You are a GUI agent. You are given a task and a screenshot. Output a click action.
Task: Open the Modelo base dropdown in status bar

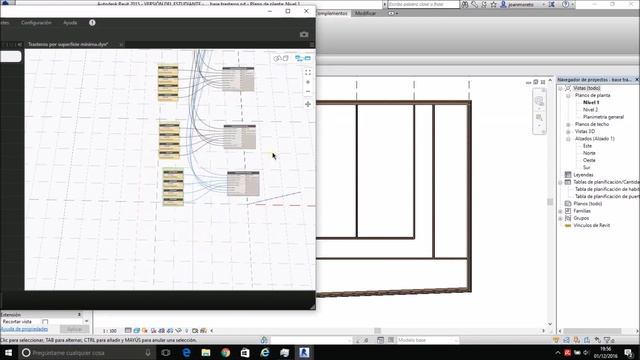[x=427, y=340]
